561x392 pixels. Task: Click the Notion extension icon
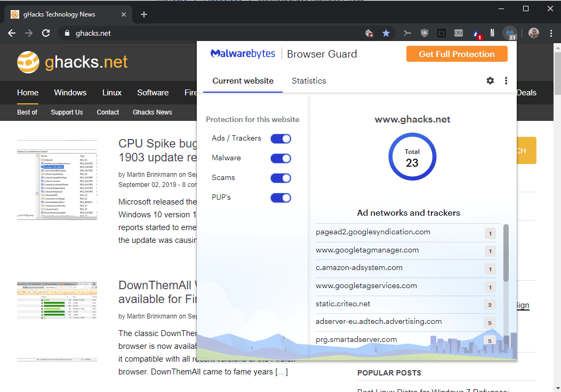[493, 32]
